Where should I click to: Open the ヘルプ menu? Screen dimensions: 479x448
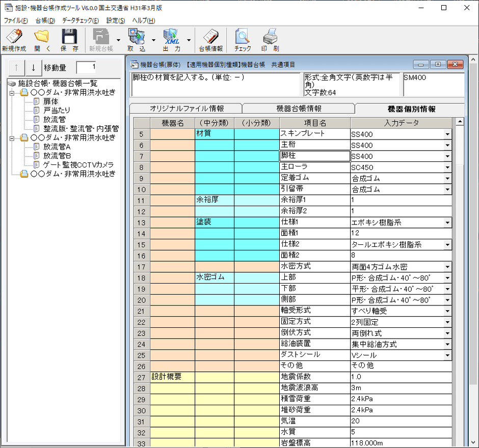click(143, 20)
